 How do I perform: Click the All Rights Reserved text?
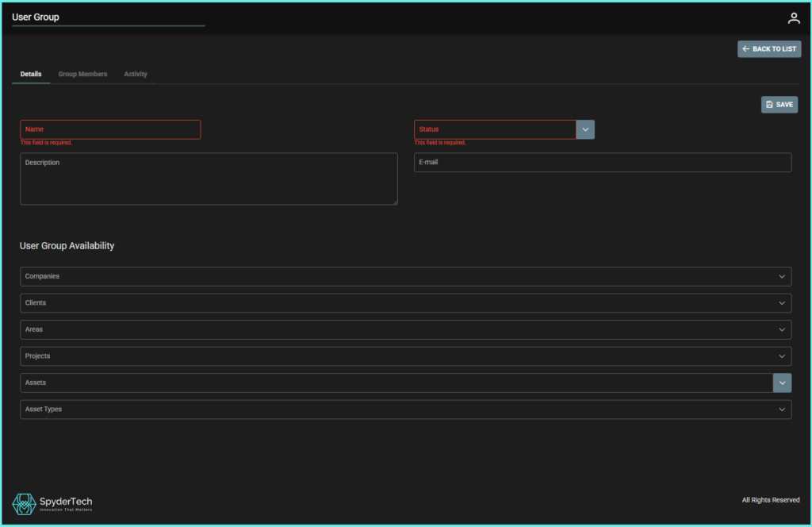[x=771, y=500]
